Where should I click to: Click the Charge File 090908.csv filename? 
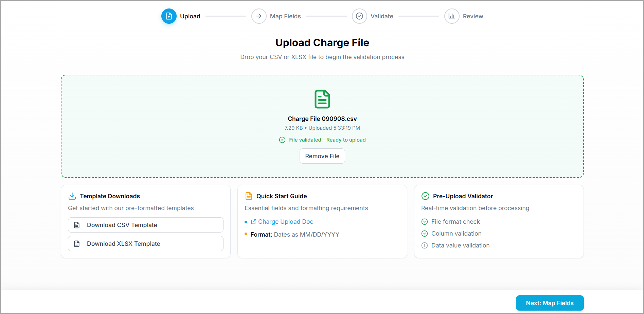tap(322, 119)
